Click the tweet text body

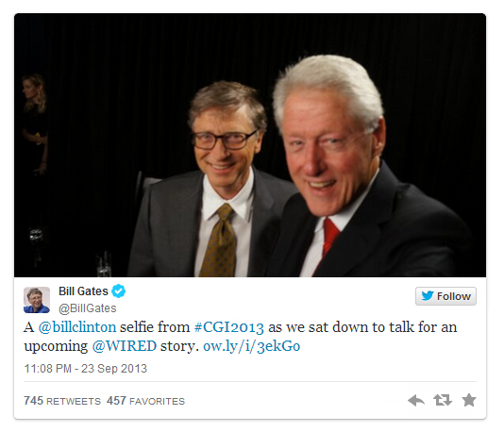pyautogui.click(x=241, y=337)
